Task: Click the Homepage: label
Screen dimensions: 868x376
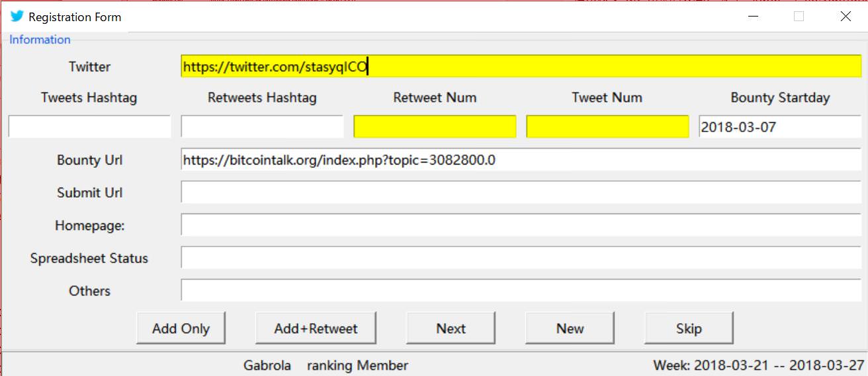Action: coord(89,225)
